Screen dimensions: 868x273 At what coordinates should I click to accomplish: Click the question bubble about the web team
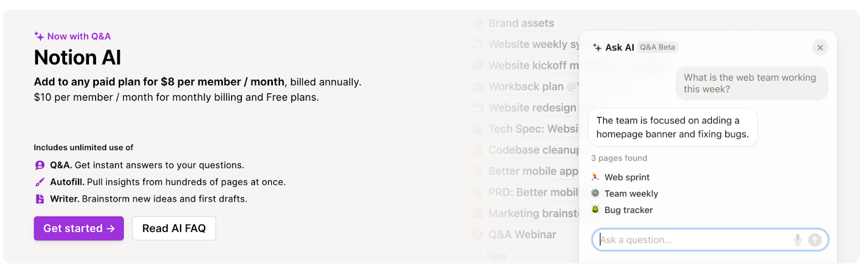(x=751, y=83)
